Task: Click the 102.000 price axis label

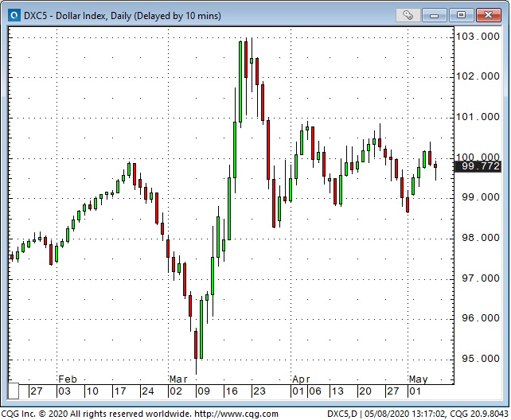Action: tap(478, 76)
